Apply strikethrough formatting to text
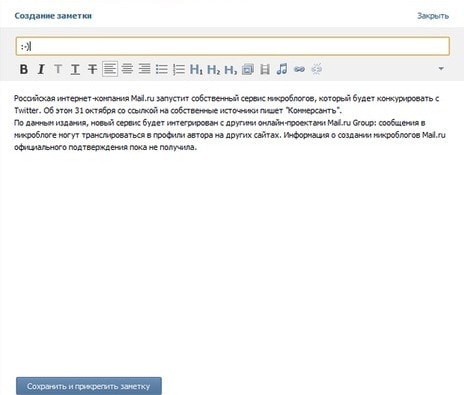464x395 pixels. [x=92, y=69]
